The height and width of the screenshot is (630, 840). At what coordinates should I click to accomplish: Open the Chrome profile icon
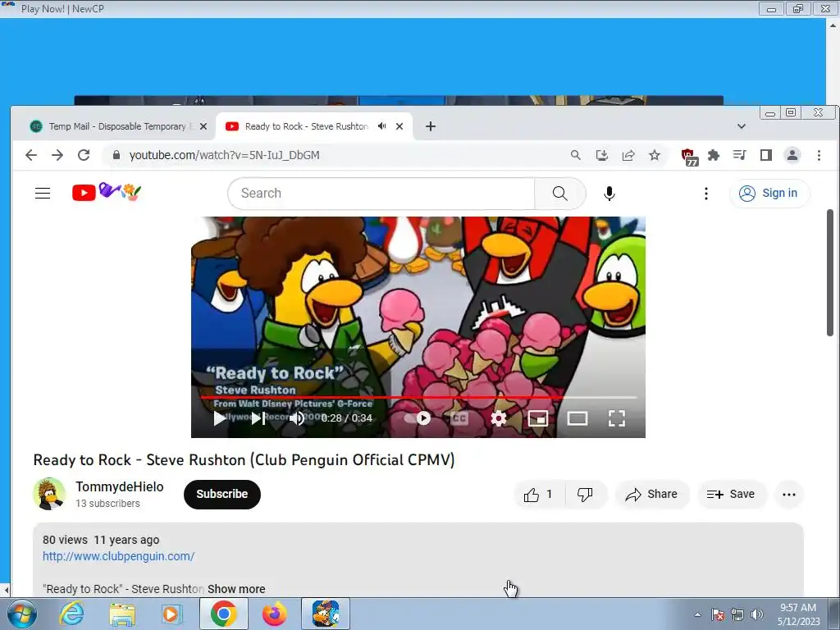(x=792, y=155)
